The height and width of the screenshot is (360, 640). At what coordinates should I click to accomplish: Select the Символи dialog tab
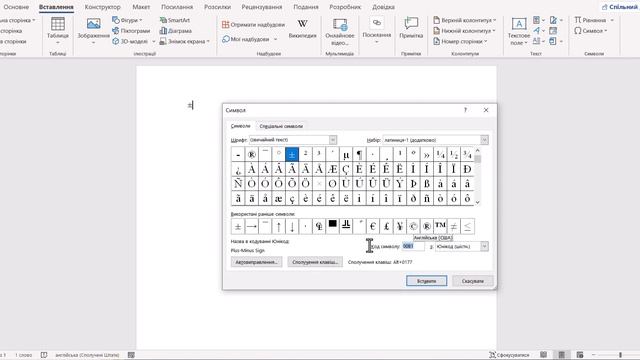click(240, 126)
